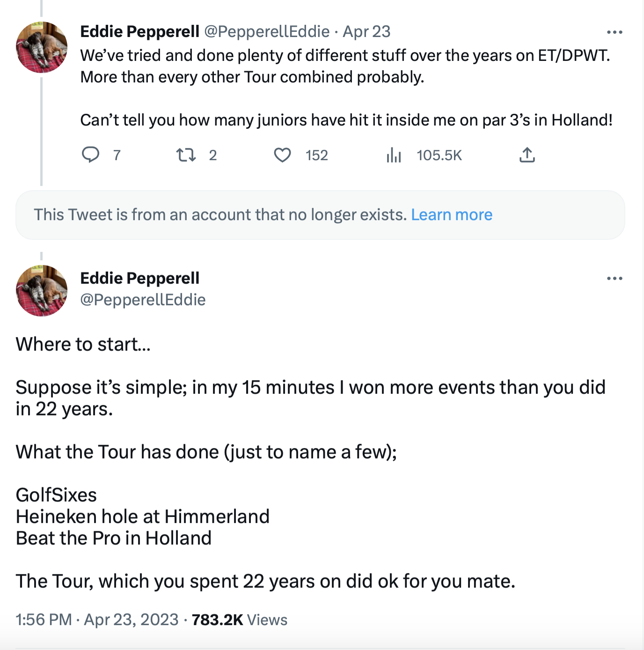
Task: Click Eddie Pepperell name on main tweet
Action: 139,278
